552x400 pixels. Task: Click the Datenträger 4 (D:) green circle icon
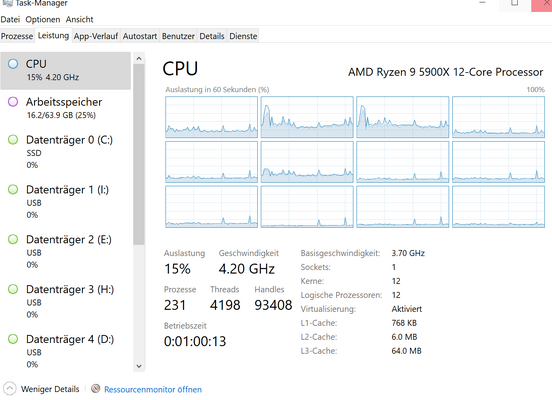[x=13, y=339]
